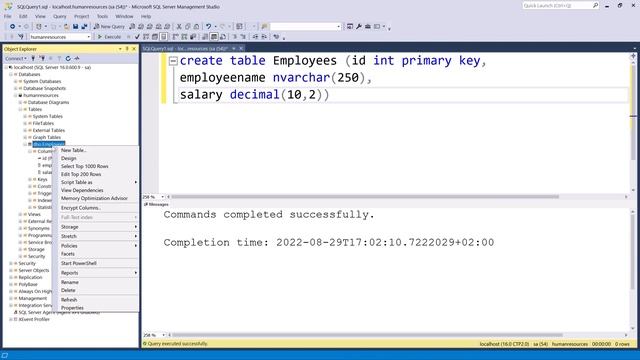Open the Help menu
The image size is (640, 360).
pos(146,16)
